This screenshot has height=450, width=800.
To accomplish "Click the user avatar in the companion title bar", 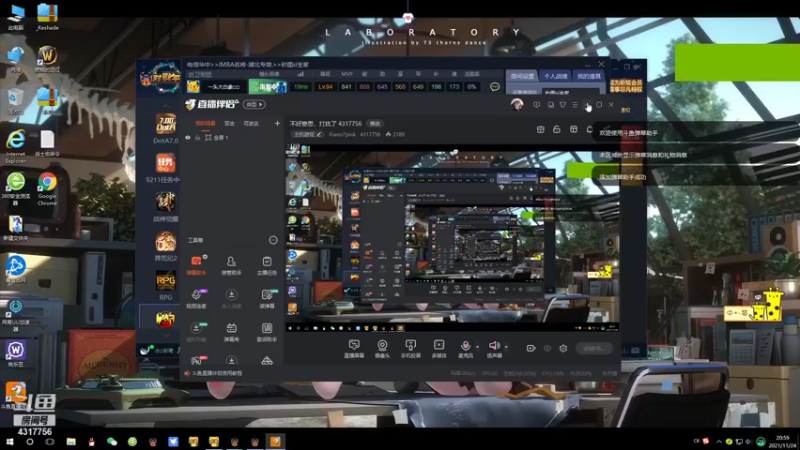I will tap(517, 105).
